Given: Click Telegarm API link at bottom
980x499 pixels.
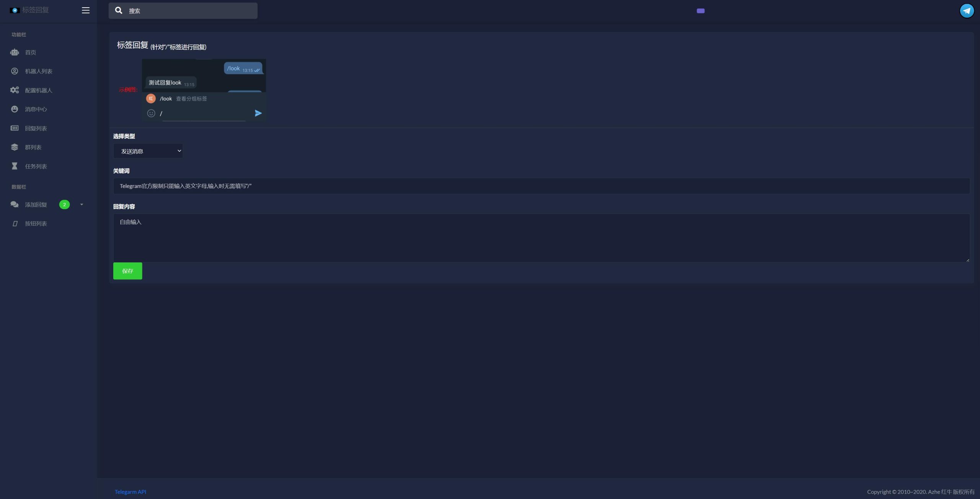Looking at the screenshot, I should pyautogui.click(x=130, y=492).
